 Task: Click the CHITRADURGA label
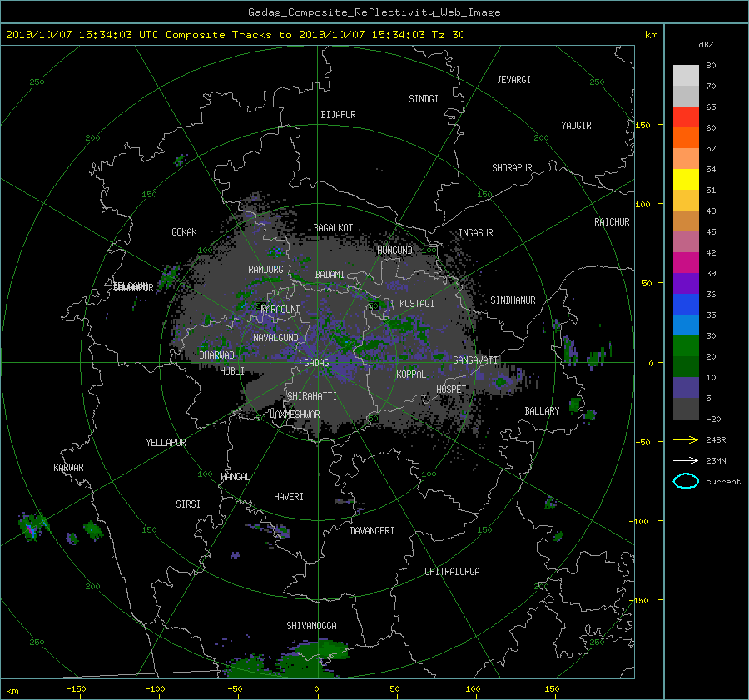452,572
